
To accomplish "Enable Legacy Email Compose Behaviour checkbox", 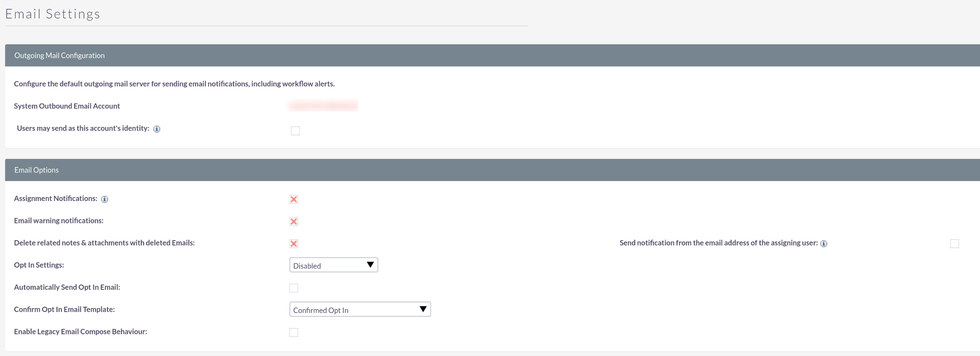I will 294,332.
